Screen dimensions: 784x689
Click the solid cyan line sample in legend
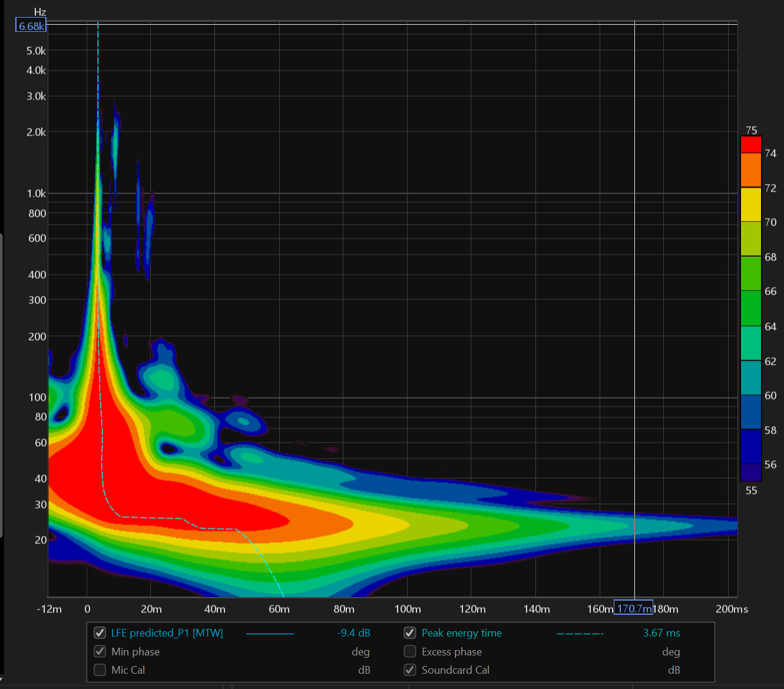click(x=270, y=634)
